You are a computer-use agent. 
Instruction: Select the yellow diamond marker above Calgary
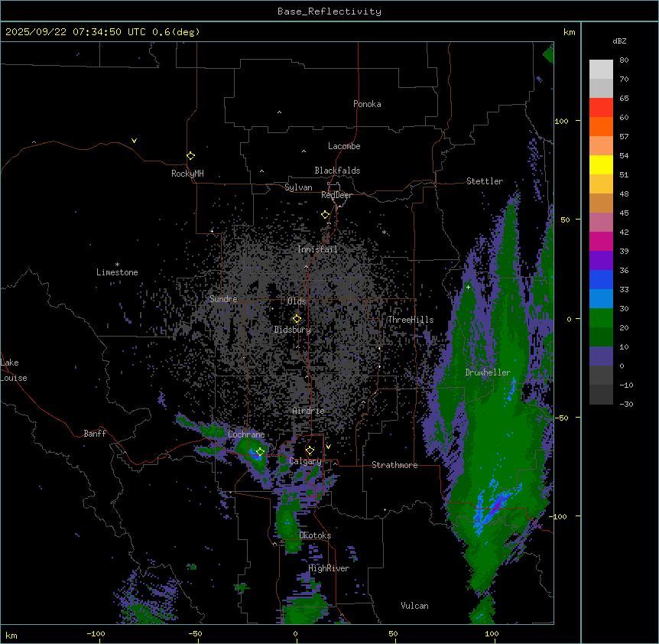click(310, 450)
